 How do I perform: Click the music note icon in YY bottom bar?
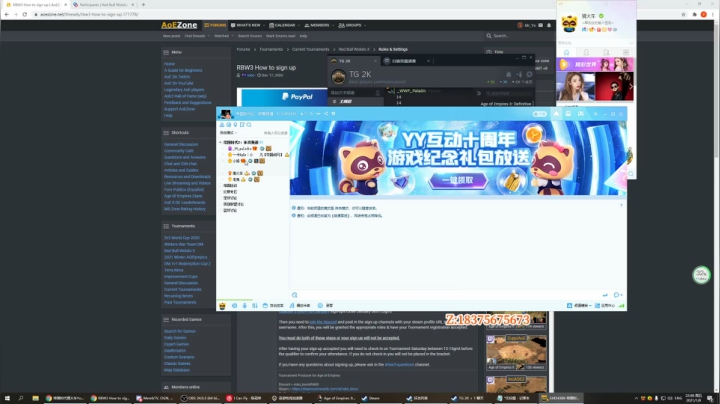[x=292, y=305]
